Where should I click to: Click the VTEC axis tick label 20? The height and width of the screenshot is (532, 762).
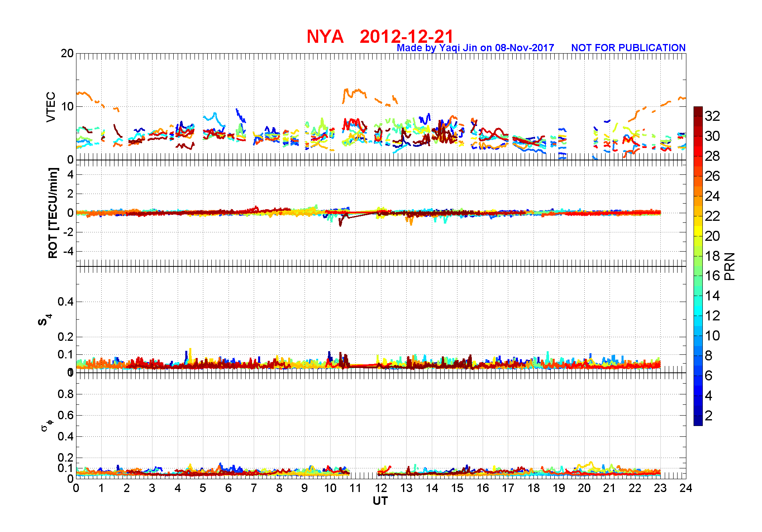(67, 53)
